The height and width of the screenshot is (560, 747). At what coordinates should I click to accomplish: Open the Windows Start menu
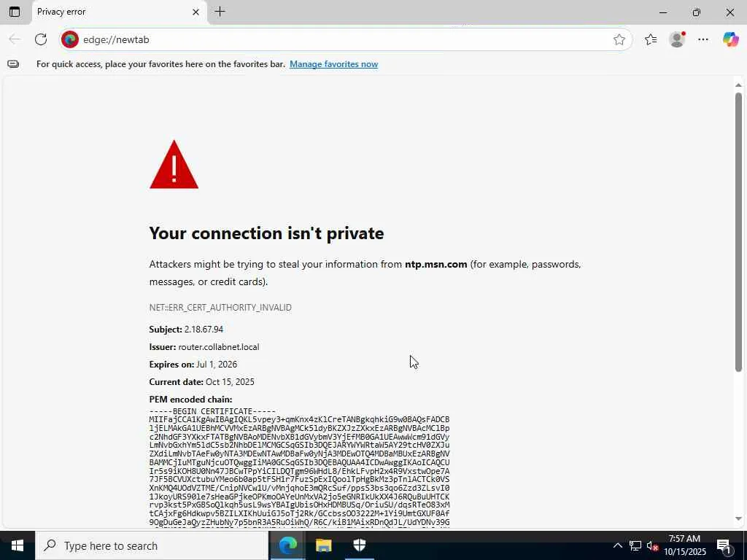[18, 545]
